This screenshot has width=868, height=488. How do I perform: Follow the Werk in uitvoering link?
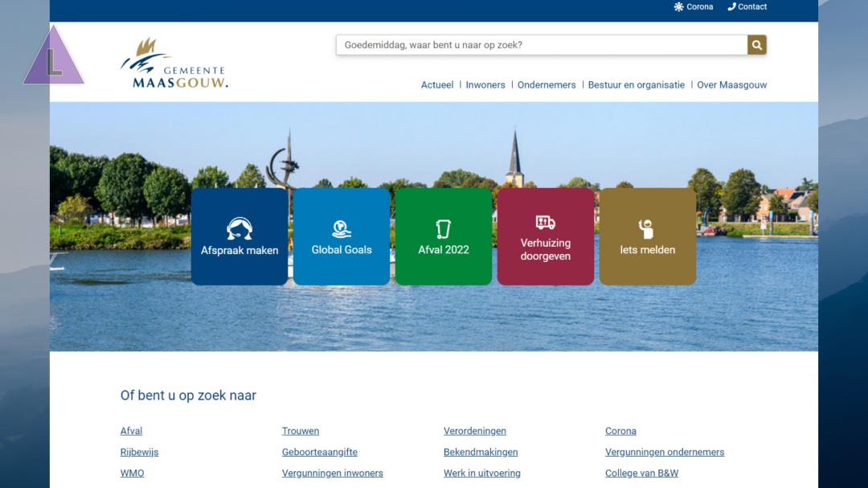[x=481, y=473]
